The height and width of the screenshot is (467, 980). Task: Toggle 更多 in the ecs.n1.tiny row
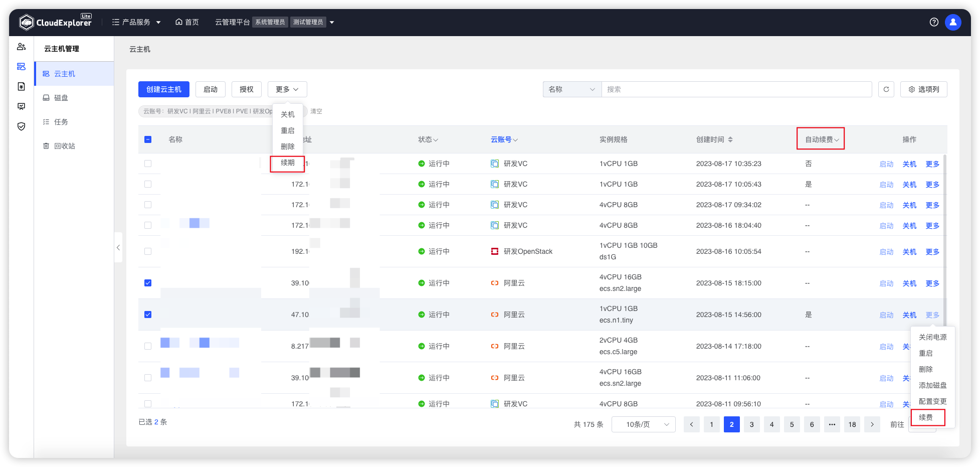tap(932, 315)
